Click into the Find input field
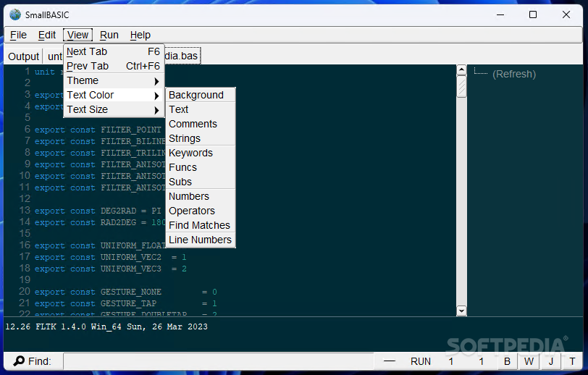 219,361
